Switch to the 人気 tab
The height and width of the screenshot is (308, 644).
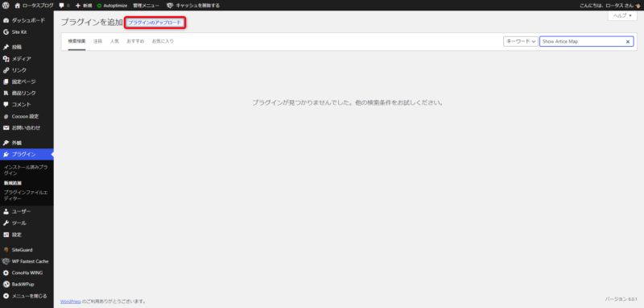(x=114, y=42)
